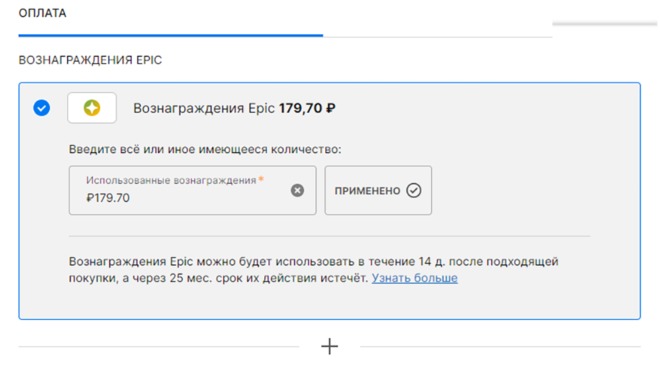Viewport: 660px width, 371px height.
Task: Click the blue checkout progress bar
Action: [x=170, y=36]
